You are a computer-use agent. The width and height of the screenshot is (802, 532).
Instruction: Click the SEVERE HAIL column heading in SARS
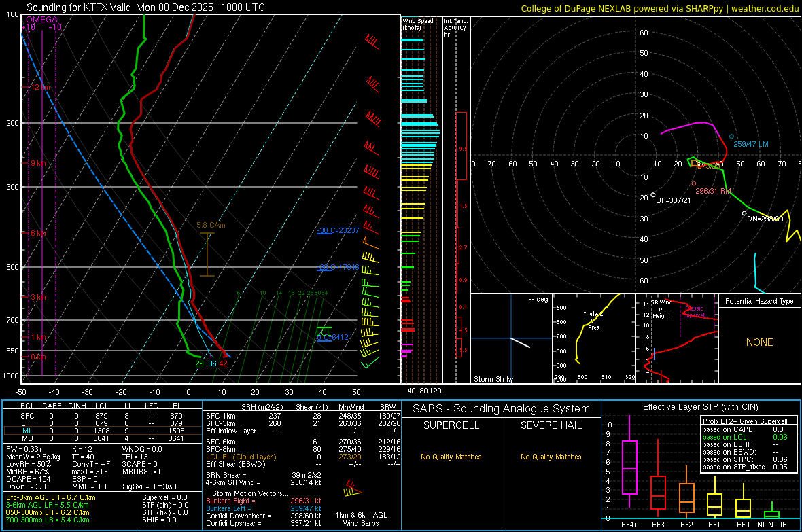click(x=551, y=425)
